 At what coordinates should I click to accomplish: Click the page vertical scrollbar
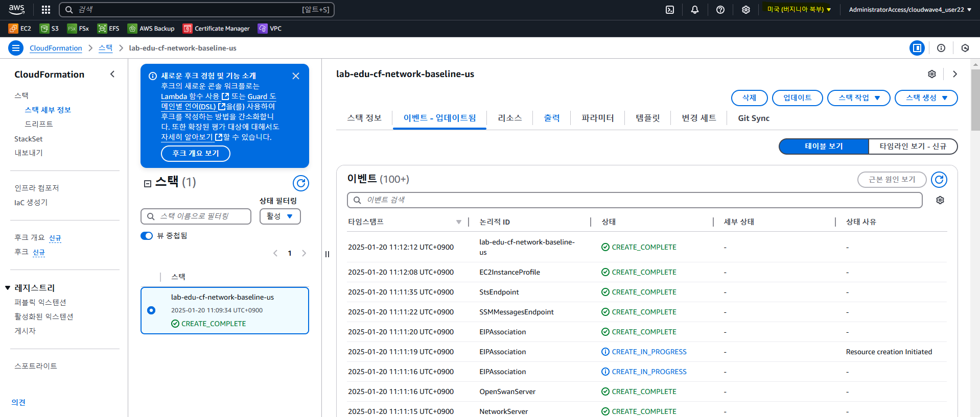click(x=975, y=100)
